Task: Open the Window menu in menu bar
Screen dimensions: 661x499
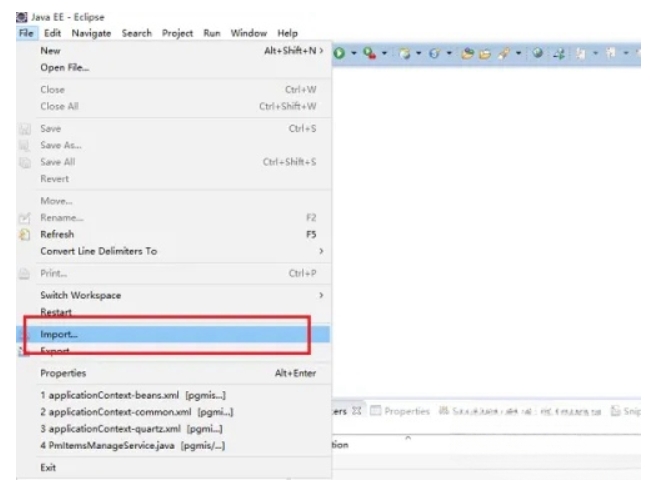Action: 248,33
